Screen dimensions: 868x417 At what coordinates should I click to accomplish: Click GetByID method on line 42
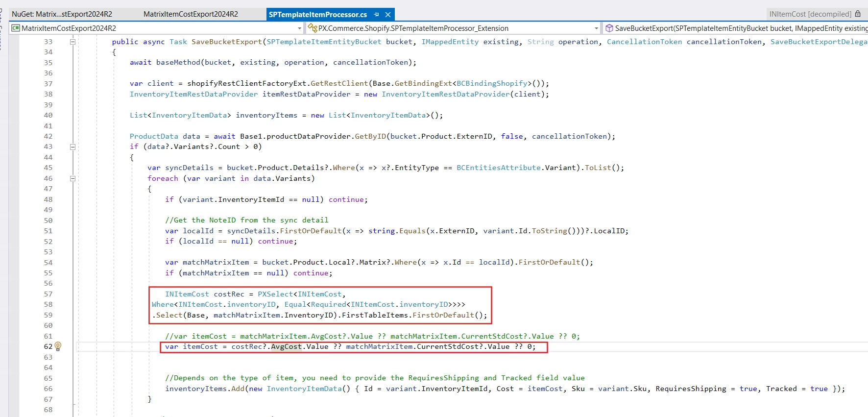[x=371, y=136]
